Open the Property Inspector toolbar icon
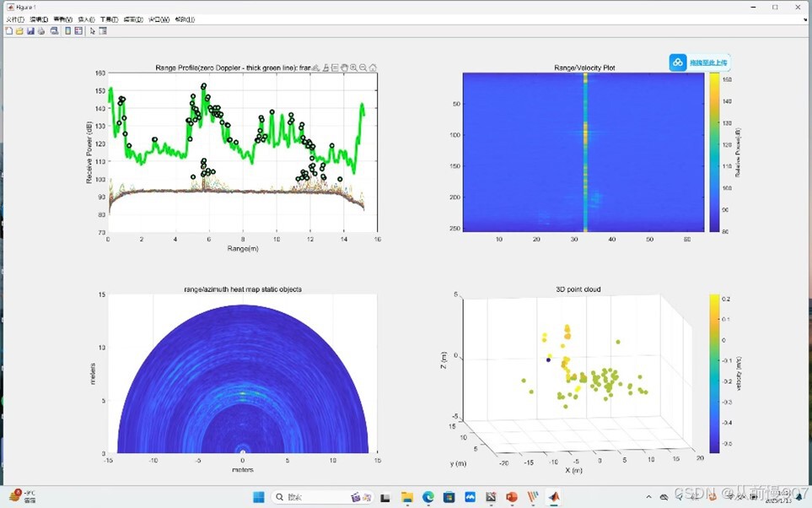This screenshot has height=508, width=812. tap(103, 31)
